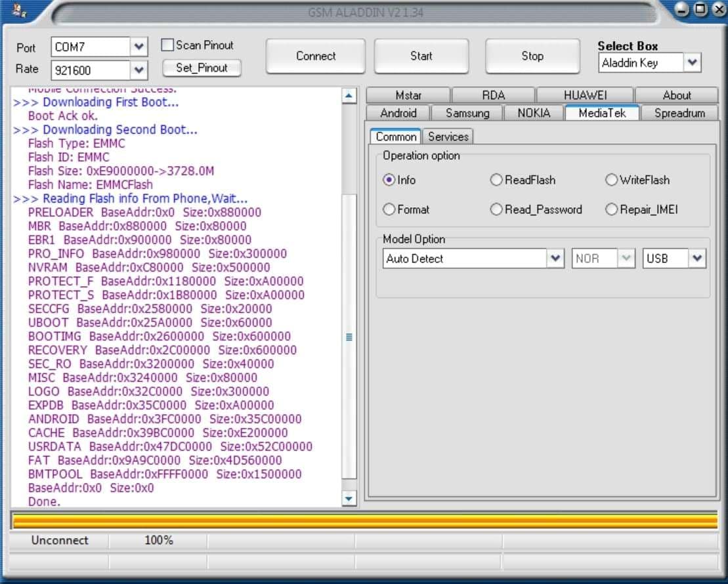Screen dimensions: 728x584
Task: Switch to the Android tab
Action: [398, 113]
